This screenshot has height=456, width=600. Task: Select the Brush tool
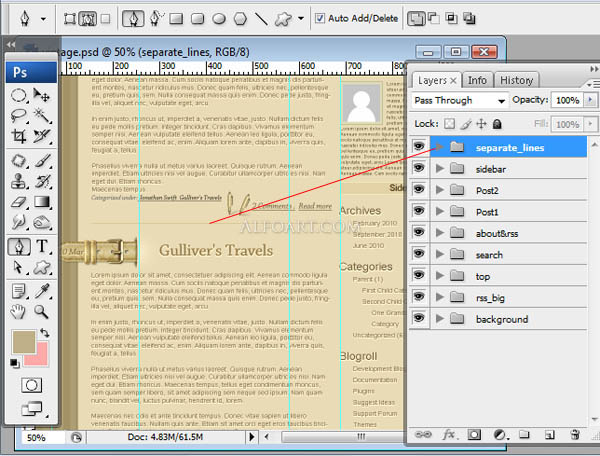coord(42,161)
